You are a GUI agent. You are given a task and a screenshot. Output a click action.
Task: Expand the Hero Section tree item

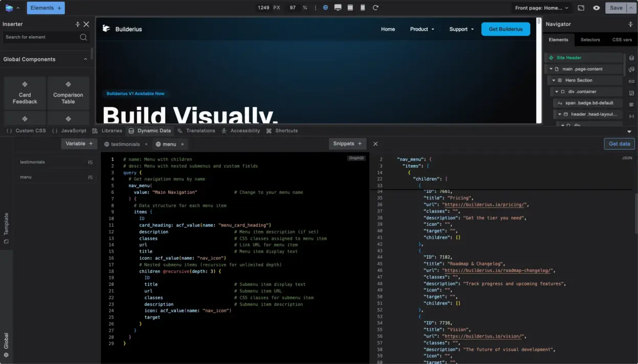(x=553, y=80)
